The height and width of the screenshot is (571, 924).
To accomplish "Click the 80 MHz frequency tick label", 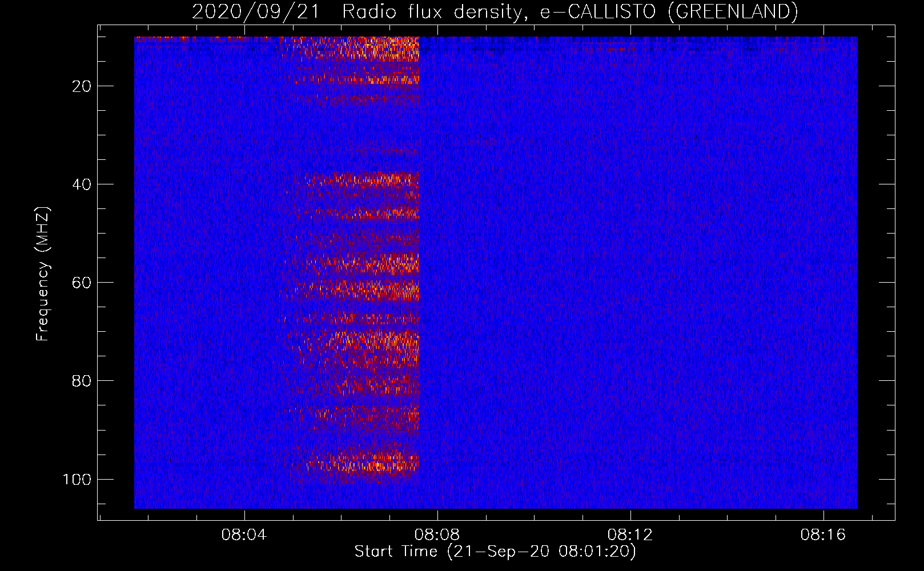I will click(x=82, y=381).
